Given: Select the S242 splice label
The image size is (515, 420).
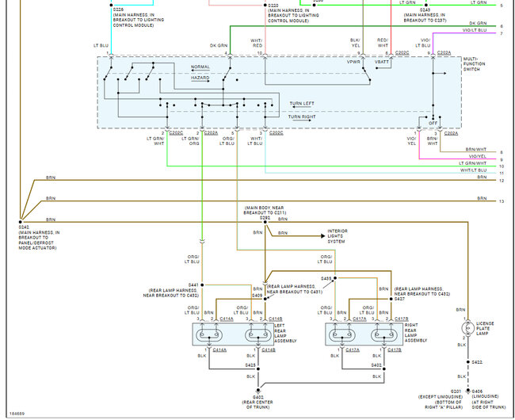Looking at the screenshot, I should pyautogui.click(x=24, y=227).
